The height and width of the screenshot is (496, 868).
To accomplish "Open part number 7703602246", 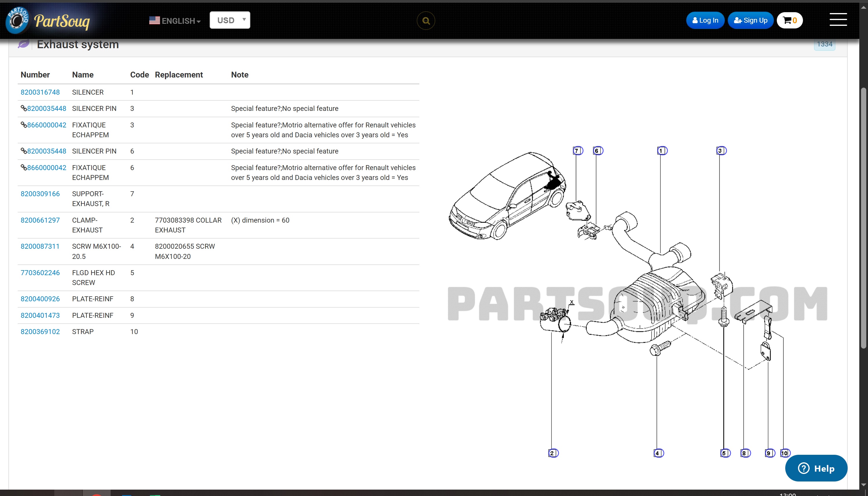I will (x=40, y=273).
